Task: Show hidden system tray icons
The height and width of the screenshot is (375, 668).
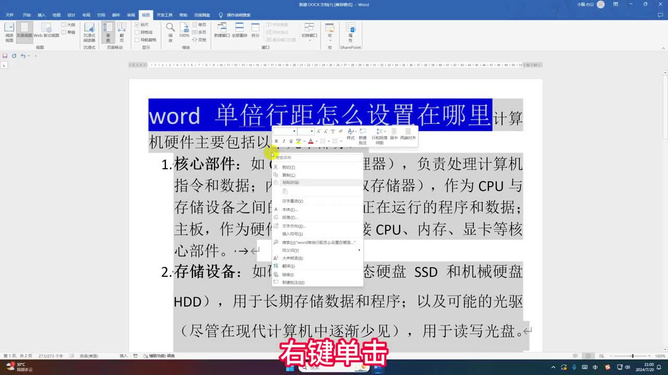Action: 553,367
